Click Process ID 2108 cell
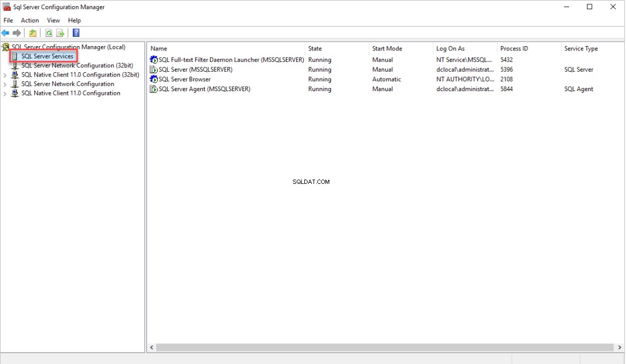Image resolution: width=626 pixels, height=364 pixels. [506, 79]
